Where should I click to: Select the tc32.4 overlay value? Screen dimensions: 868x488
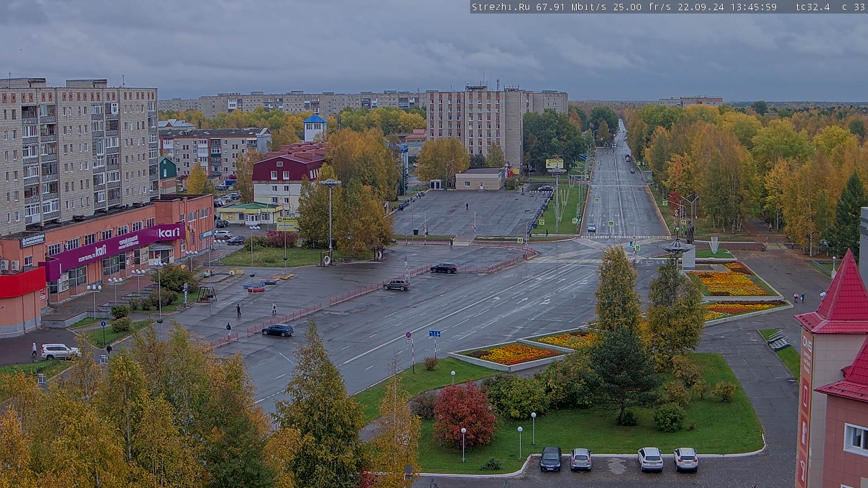point(812,7)
